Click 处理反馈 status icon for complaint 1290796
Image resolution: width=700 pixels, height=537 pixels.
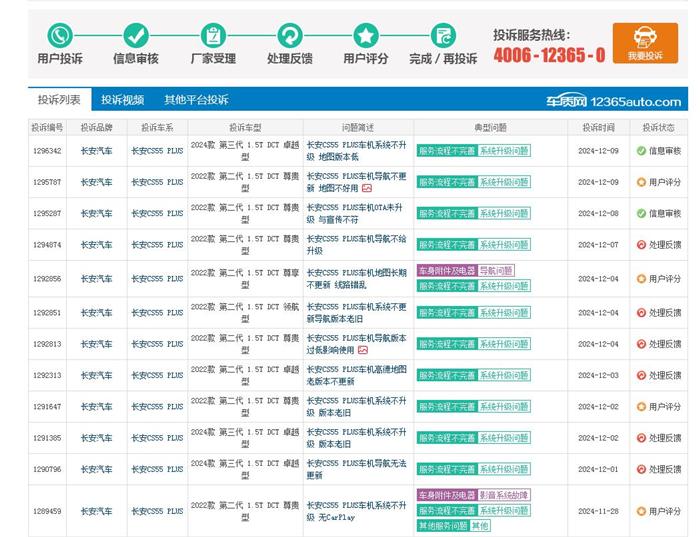(x=641, y=469)
